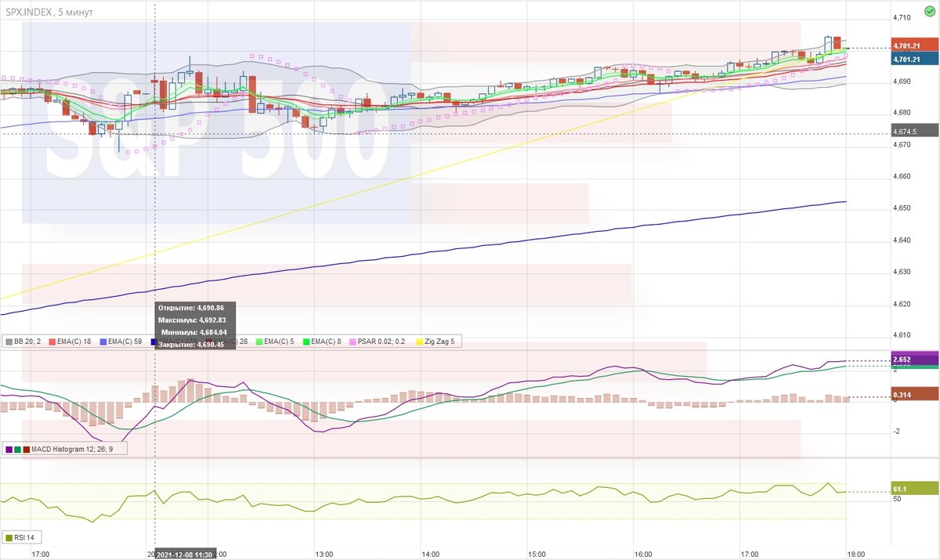
Task: Click the blue 4,701.21 price label
Action: click(x=915, y=59)
